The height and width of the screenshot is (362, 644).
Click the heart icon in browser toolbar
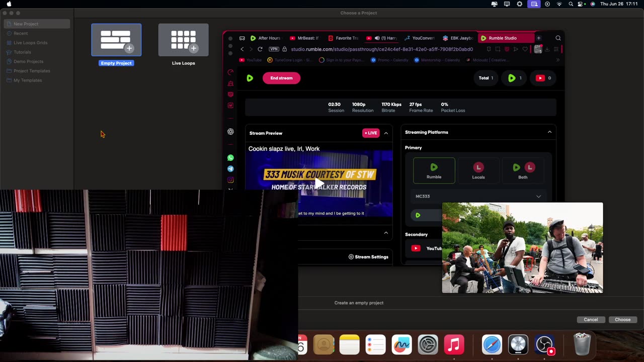pyautogui.click(x=525, y=49)
